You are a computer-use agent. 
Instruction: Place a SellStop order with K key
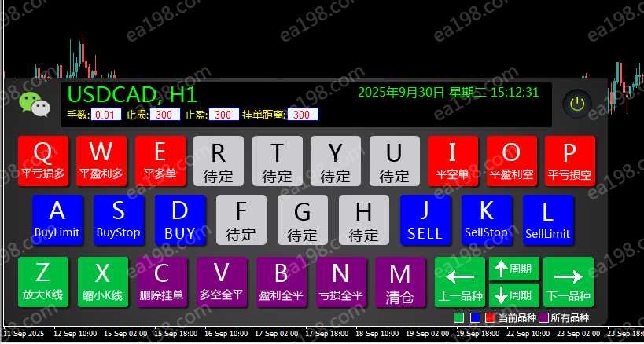(486, 220)
